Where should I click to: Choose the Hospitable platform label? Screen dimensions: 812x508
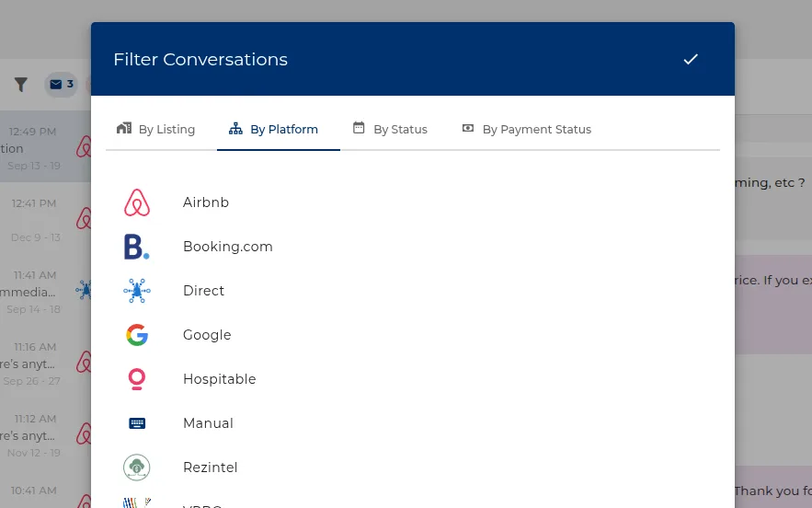[220, 379]
